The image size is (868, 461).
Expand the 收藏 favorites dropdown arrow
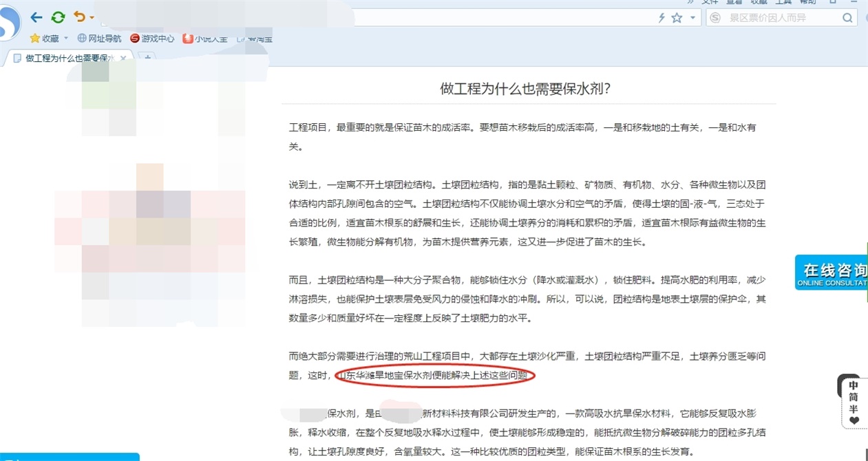(x=66, y=39)
